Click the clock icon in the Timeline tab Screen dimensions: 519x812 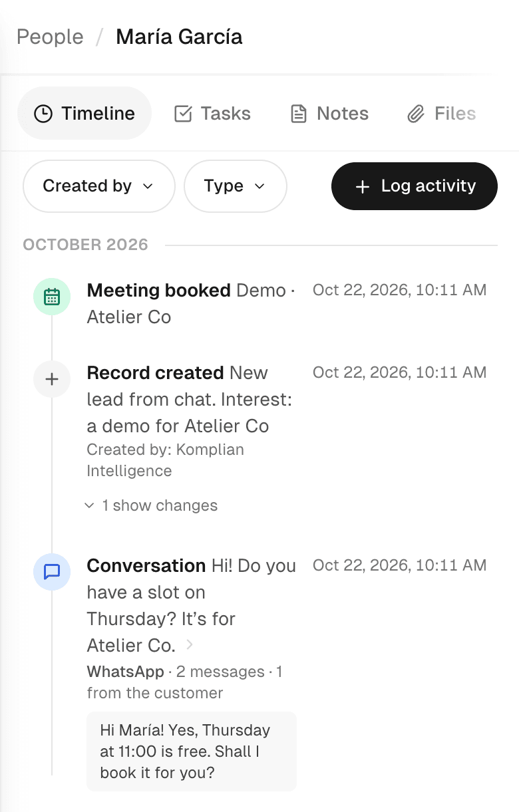click(43, 114)
